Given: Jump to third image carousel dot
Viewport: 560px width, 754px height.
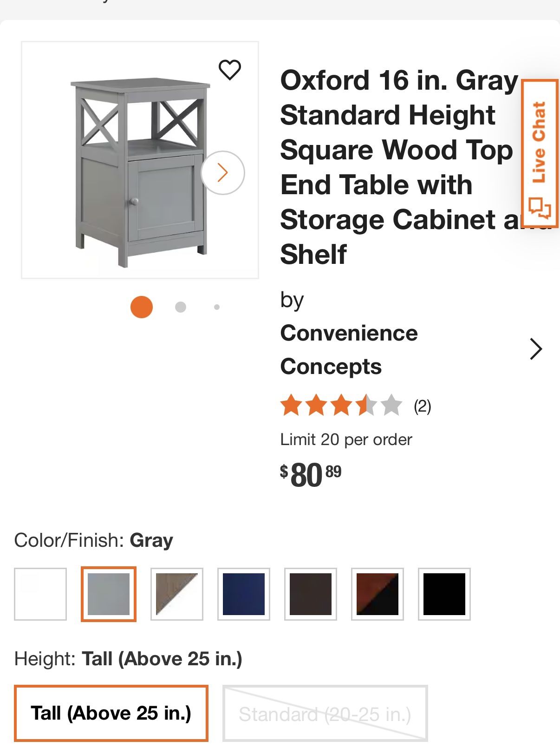Looking at the screenshot, I should tap(217, 307).
